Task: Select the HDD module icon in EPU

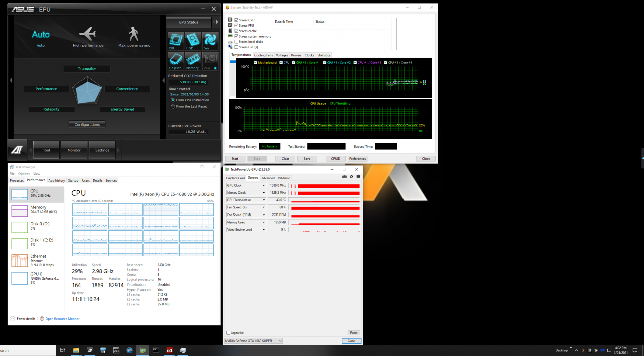Action: coord(193,40)
